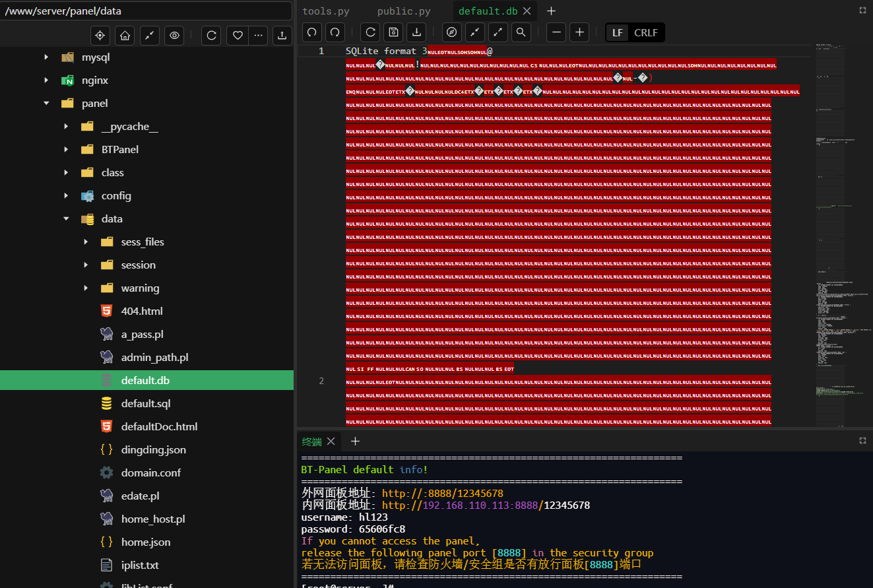
Task: Switch to the tools.py tab
Action: (326, 11)
